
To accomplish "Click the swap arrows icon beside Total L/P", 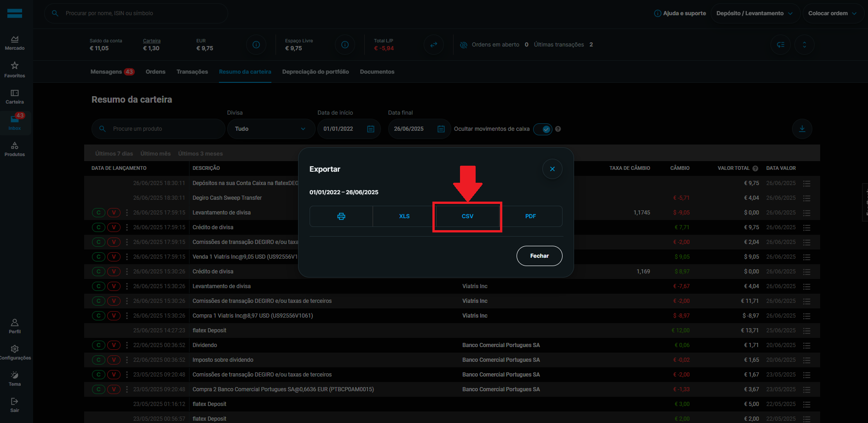I will pyautogui.click(x=434, y=45).
